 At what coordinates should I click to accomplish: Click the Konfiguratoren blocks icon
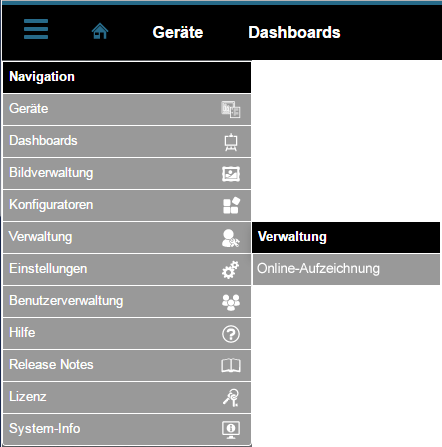point(231,205)
